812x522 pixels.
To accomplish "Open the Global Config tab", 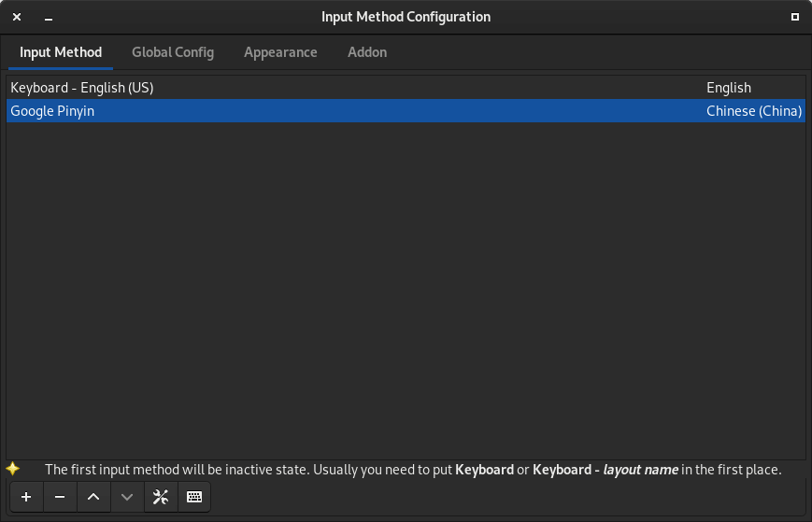I will [x=173, y=52].
